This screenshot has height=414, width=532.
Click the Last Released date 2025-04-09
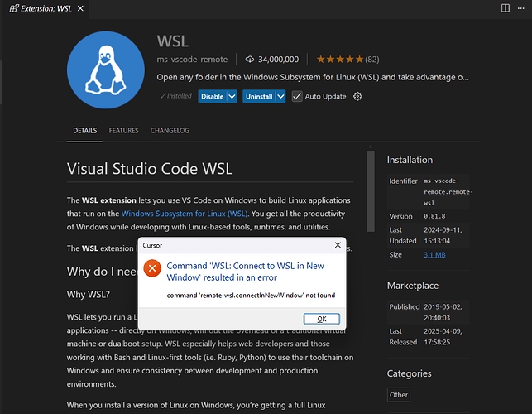443,336
